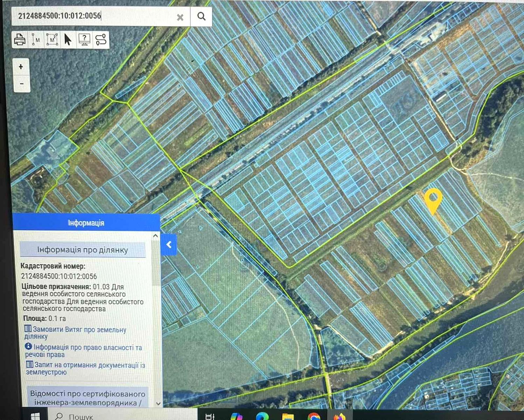Open Замовити Витяг про земельну ділянку link
Viewport: 524px width, 420px height.
(79, 330)
